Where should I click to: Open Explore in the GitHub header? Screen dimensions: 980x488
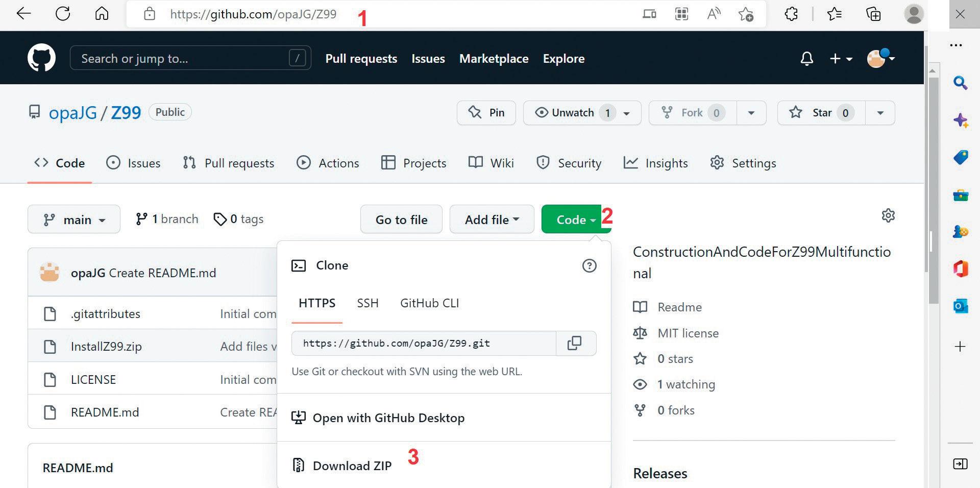(563, 59)
